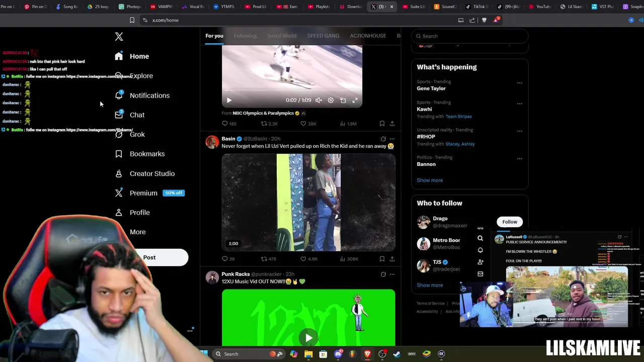Open Discord from the taskbar
Screen dimensions: 644x362
[x=338, y=354]
